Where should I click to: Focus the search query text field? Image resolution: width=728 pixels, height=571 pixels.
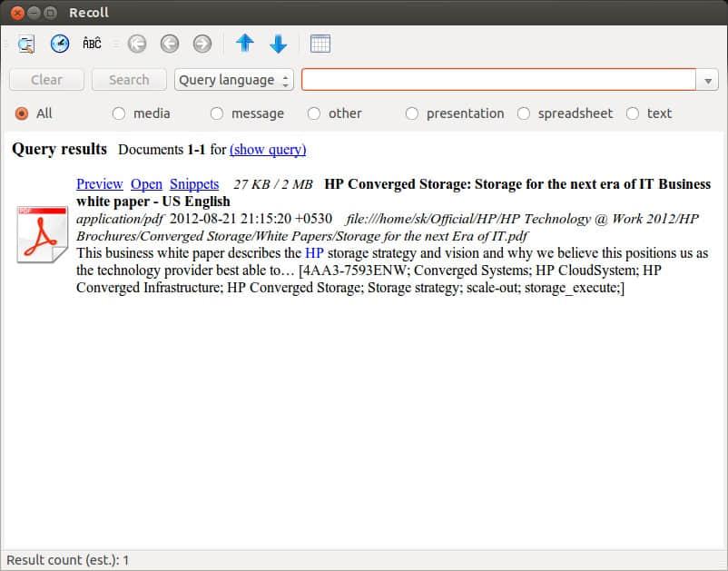point(498,80)
